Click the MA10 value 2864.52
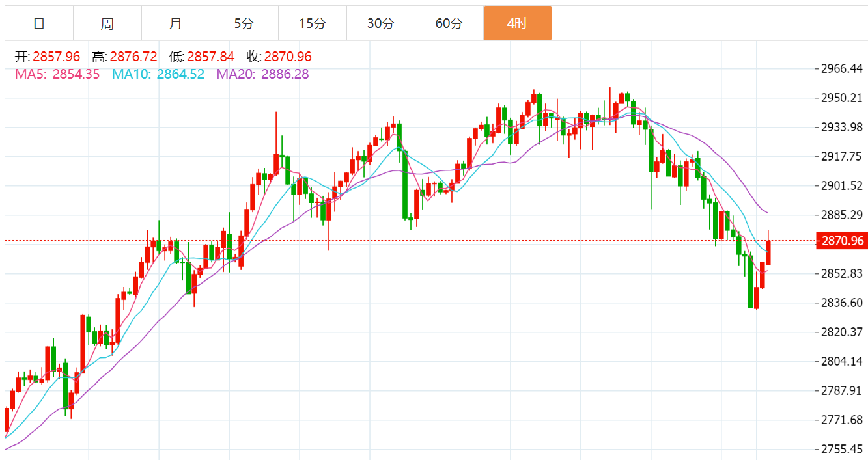The image size is (868, 460). [x=180, y=74]
